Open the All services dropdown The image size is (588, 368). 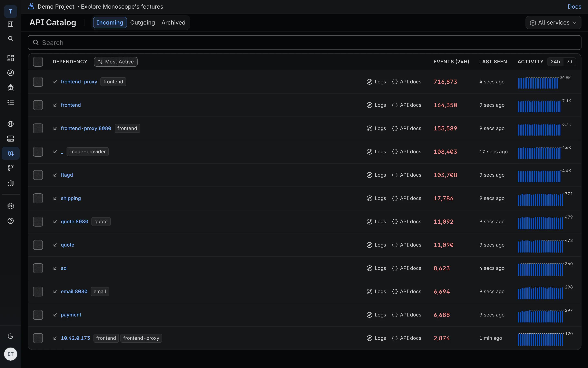[x=553, y=23]
